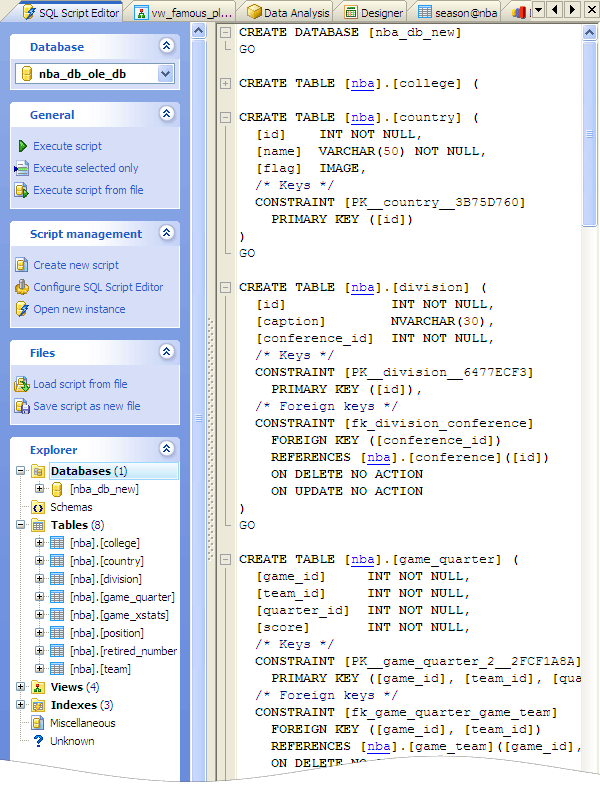Click the Schemas icon in Explorer

pos(38,507)
